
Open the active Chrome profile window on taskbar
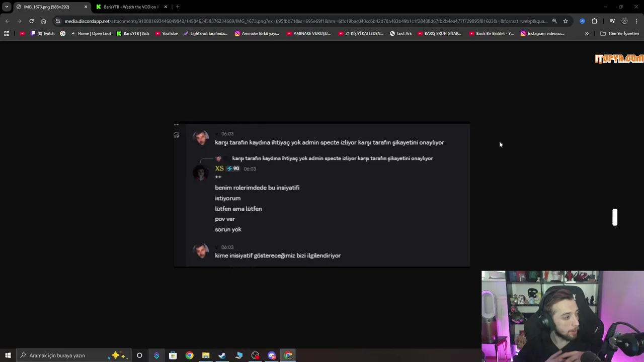288,355
